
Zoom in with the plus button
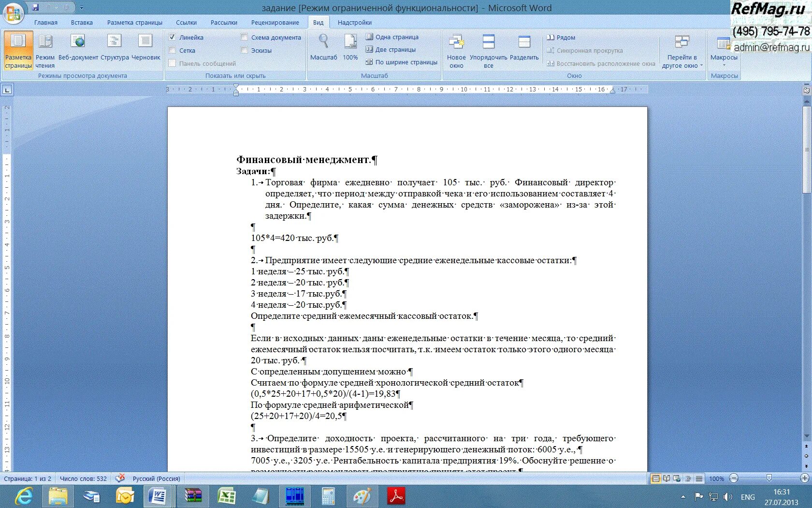coord(805,478)
